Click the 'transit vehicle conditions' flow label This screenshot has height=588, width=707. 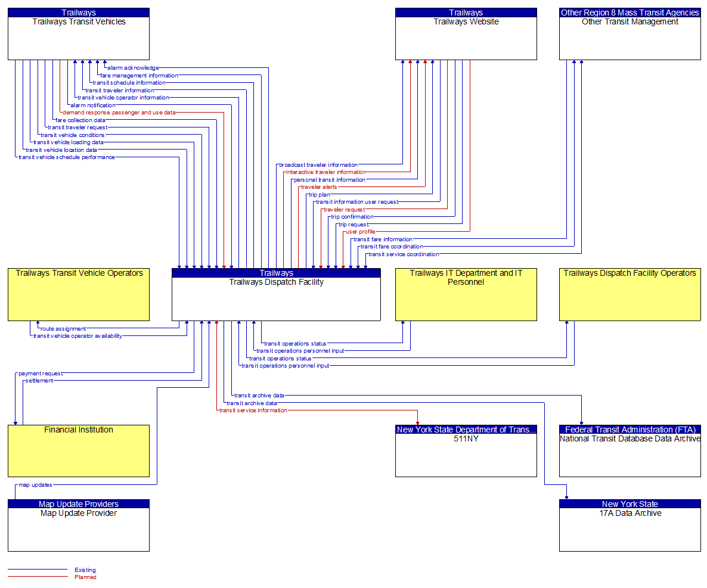coord(73,135)
